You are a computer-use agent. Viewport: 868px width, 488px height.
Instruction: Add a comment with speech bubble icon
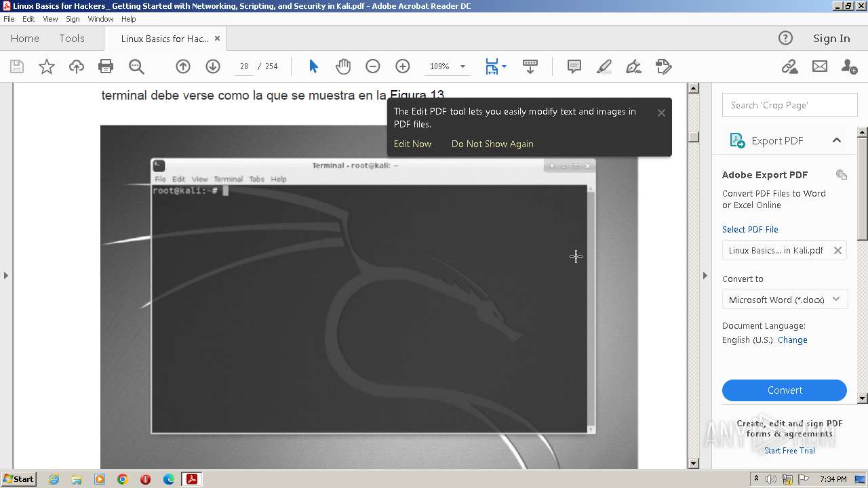pyautogui.click(x=574, y=66)
